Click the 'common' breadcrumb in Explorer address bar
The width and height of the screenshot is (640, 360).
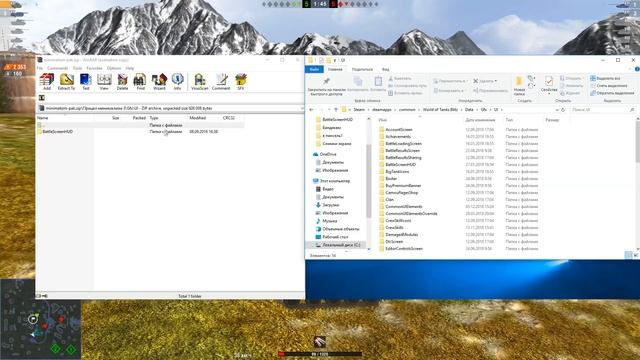(407, 109)
